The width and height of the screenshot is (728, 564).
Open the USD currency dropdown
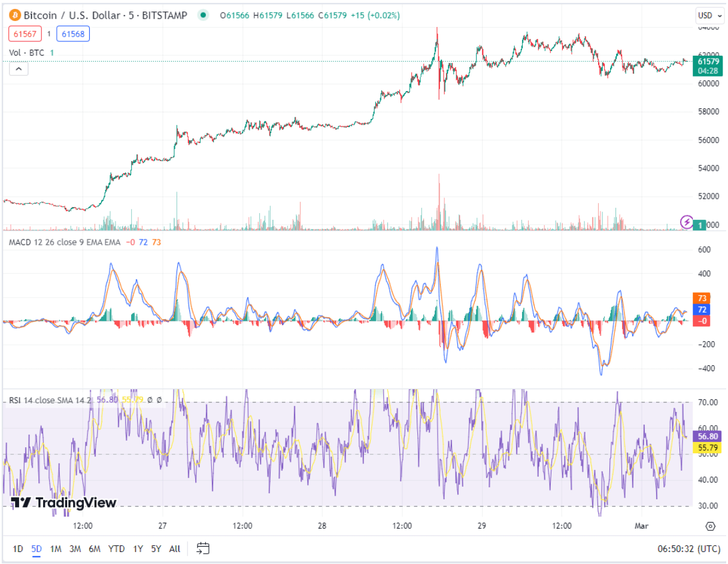tap(709, 16)
